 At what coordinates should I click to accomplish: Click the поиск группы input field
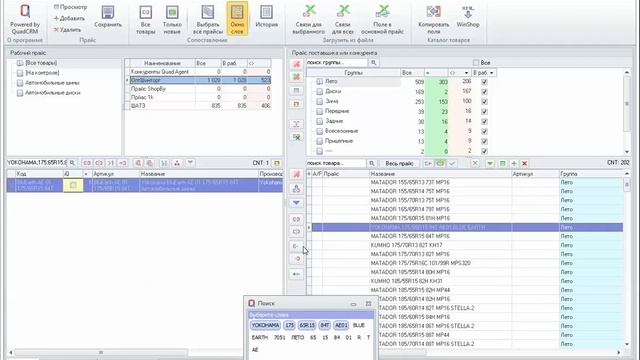337,62
